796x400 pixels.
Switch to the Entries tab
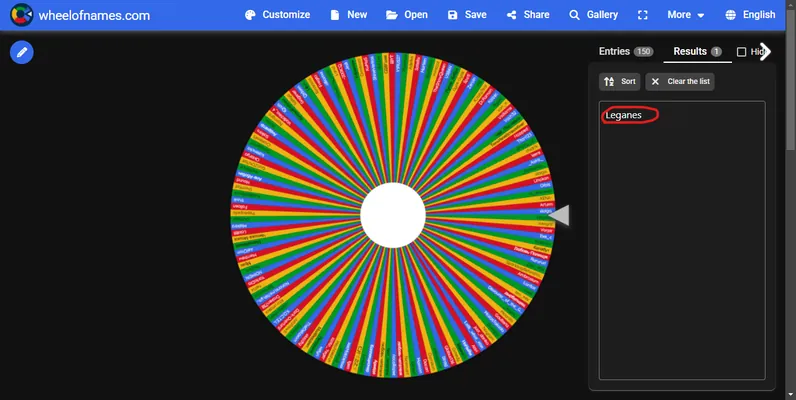tap(626, 51)
